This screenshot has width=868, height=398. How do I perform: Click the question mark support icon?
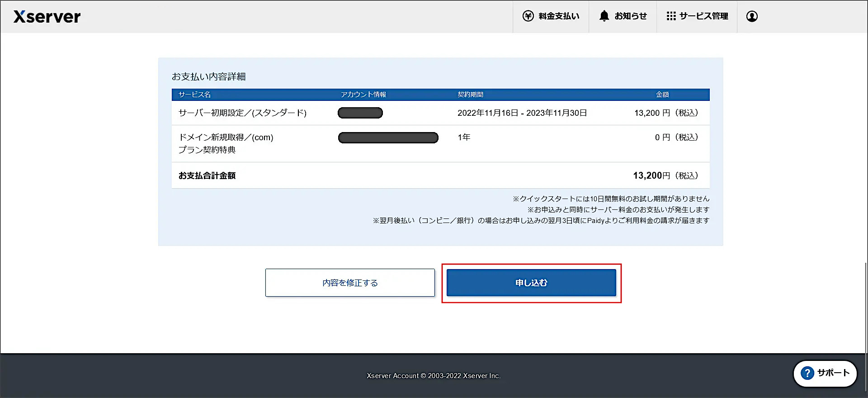807,373
